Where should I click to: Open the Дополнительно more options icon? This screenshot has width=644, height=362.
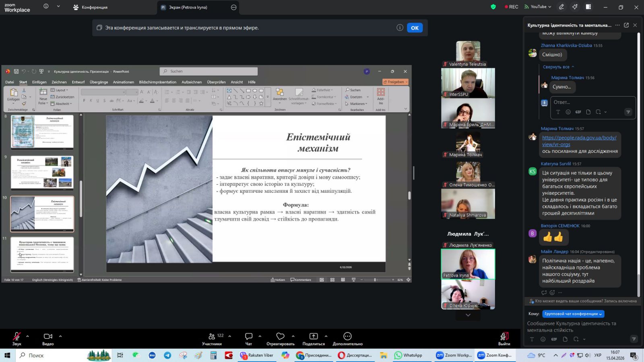347,337
